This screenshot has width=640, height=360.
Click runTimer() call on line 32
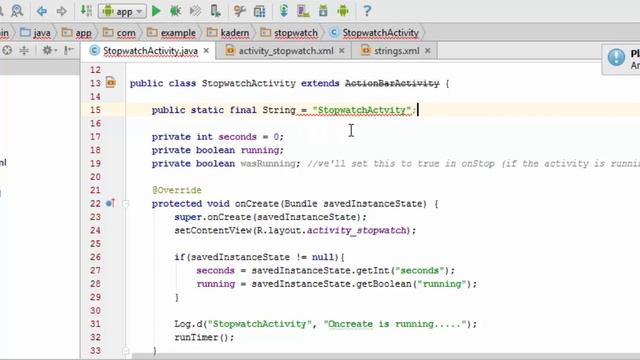click(204, 338)
